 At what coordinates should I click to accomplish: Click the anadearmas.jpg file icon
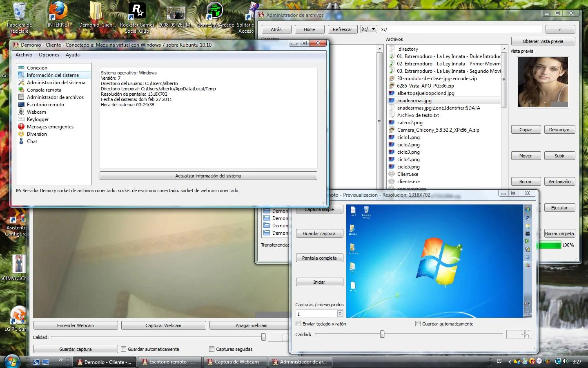tap(392, 101)
